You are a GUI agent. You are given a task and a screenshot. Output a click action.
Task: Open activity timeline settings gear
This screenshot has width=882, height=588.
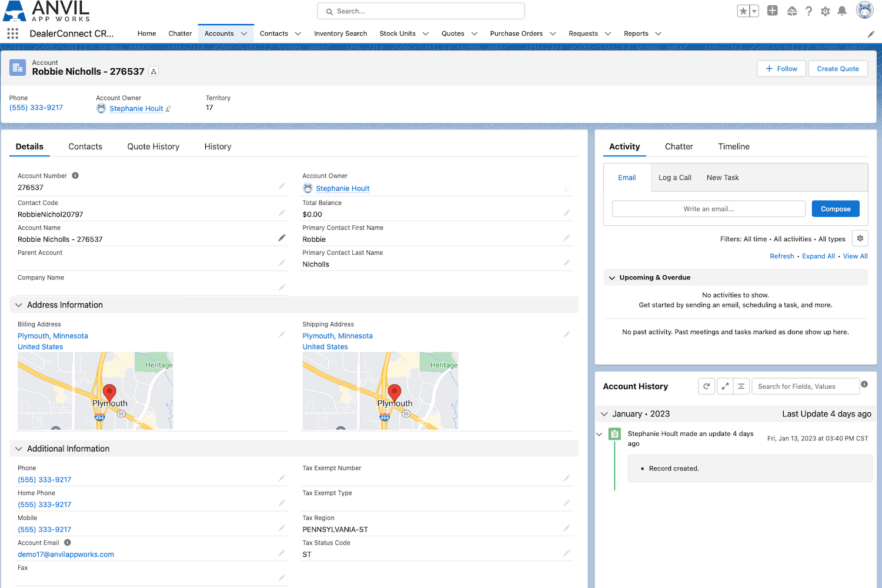[860, 238]
